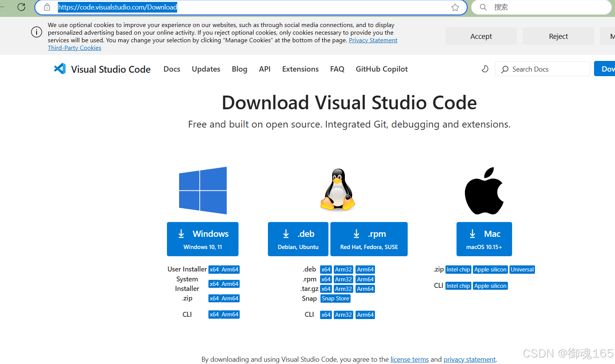Download Mac .zip Apple silicon
This screenshot has width=615, height=364.
pos(490,270)
